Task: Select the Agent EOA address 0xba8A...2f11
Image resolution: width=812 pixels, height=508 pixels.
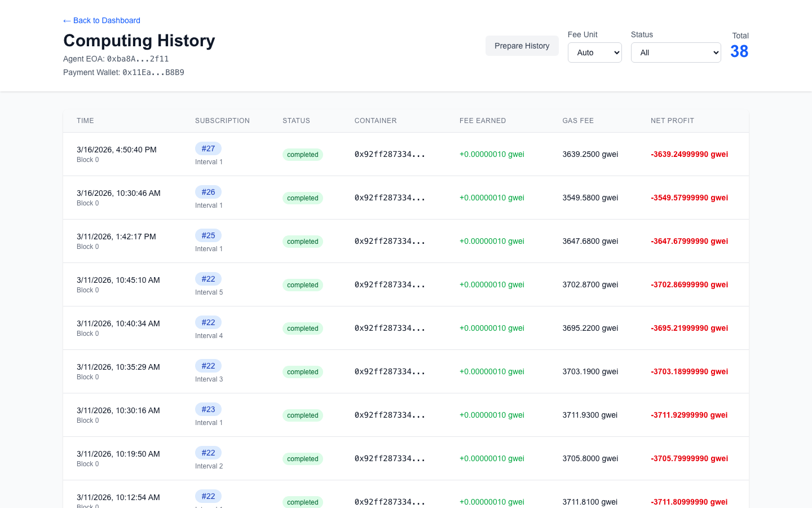Action: (138, 59)
